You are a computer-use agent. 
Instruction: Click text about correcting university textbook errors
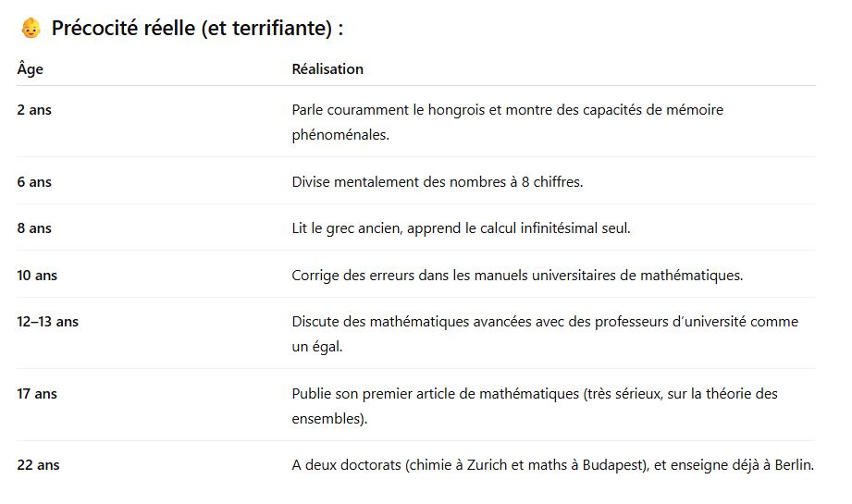[517, 276]
